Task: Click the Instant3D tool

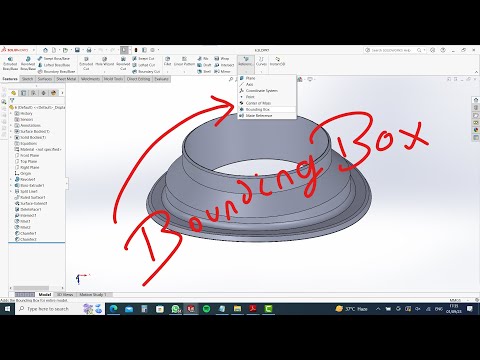Action: coord(277,61)
